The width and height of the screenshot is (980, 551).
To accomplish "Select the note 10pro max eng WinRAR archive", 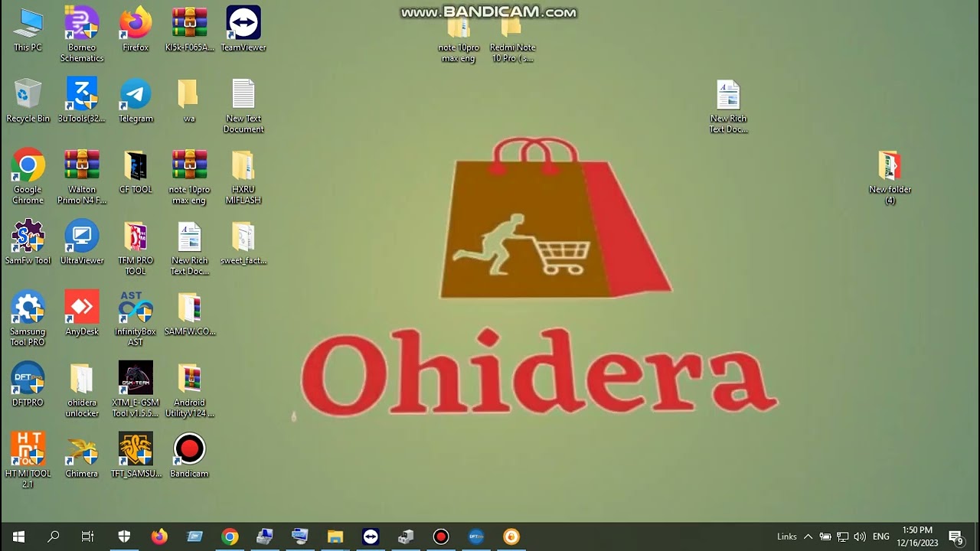I will coord(189,177).
